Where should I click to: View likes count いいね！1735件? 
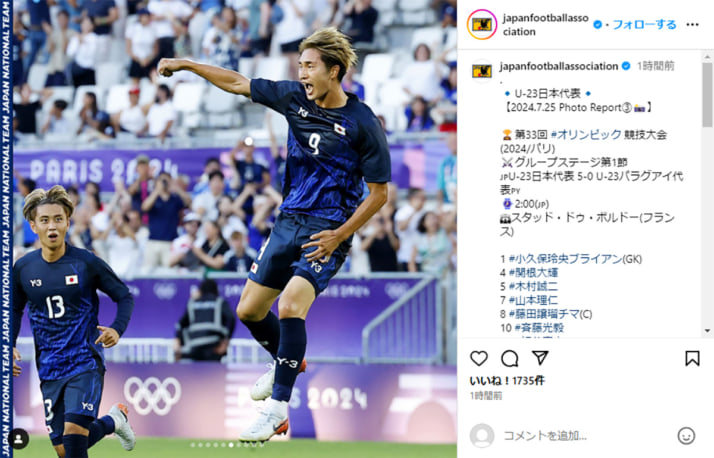coord(507,381)
